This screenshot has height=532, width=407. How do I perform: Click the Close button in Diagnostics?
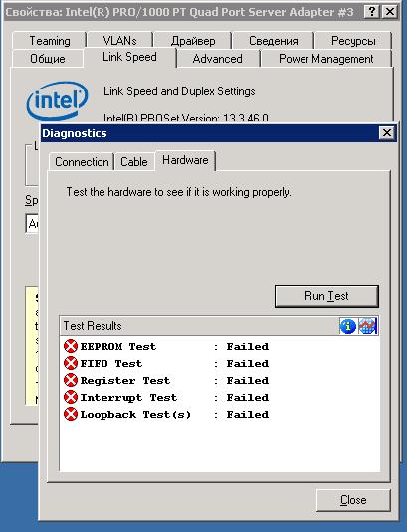click(x=353, y=500)
